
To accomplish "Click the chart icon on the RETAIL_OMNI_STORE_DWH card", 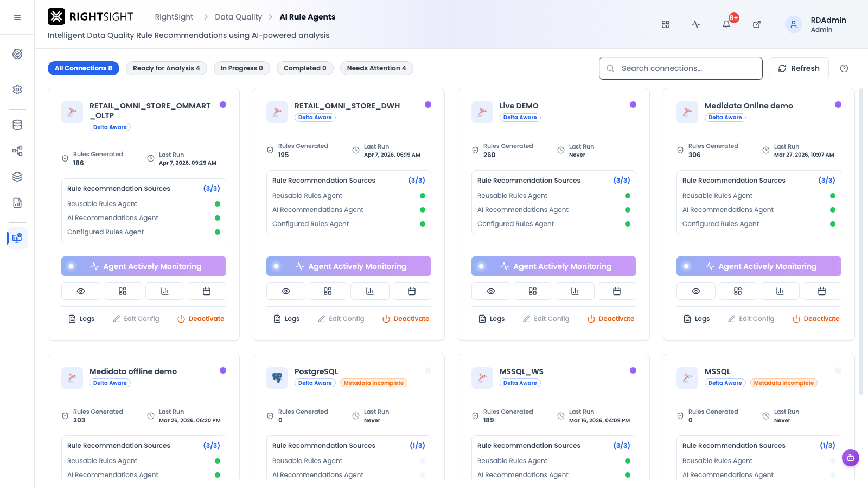I will (x=370, y=291).
